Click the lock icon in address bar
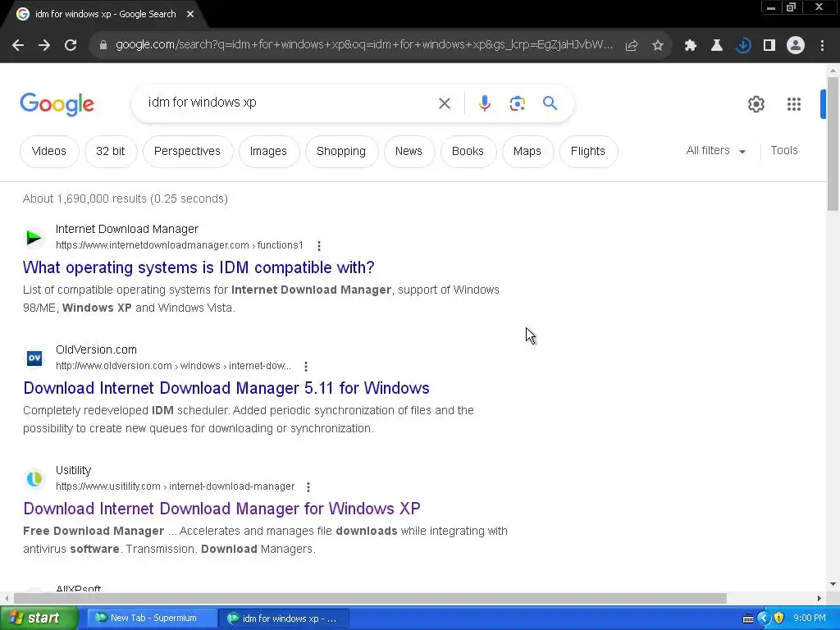This screenshot has height=630, width=840. point(103,45)
